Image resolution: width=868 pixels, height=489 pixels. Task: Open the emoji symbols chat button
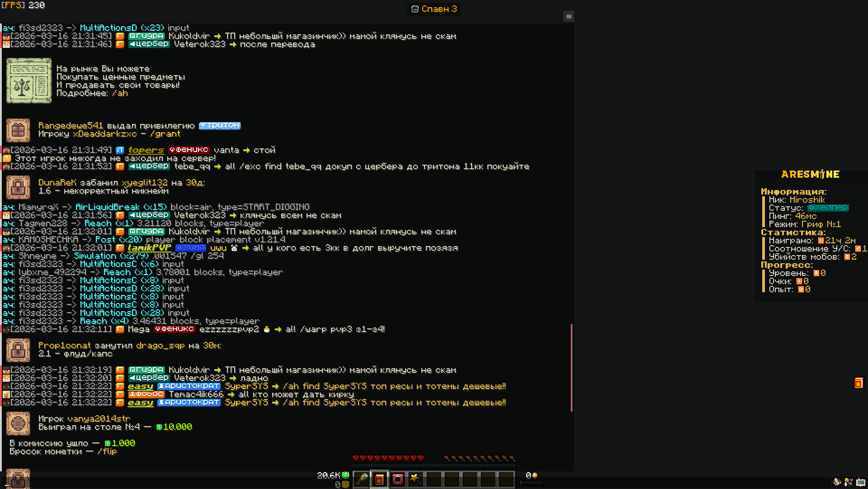tap(849, 482)
